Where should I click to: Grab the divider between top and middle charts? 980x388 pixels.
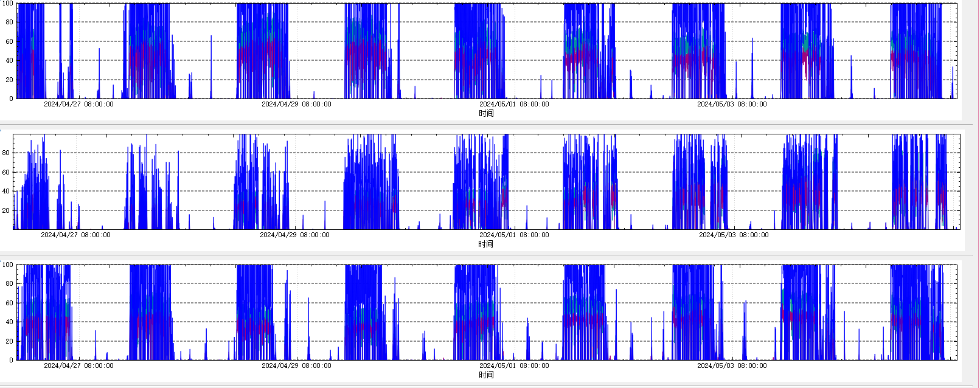point(487,123)
